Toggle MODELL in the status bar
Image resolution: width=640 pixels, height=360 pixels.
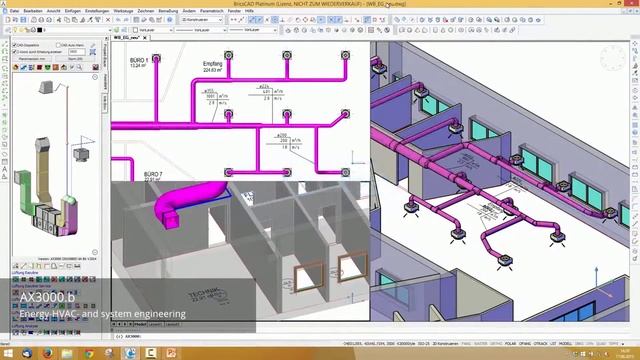[x=565, y=344]
